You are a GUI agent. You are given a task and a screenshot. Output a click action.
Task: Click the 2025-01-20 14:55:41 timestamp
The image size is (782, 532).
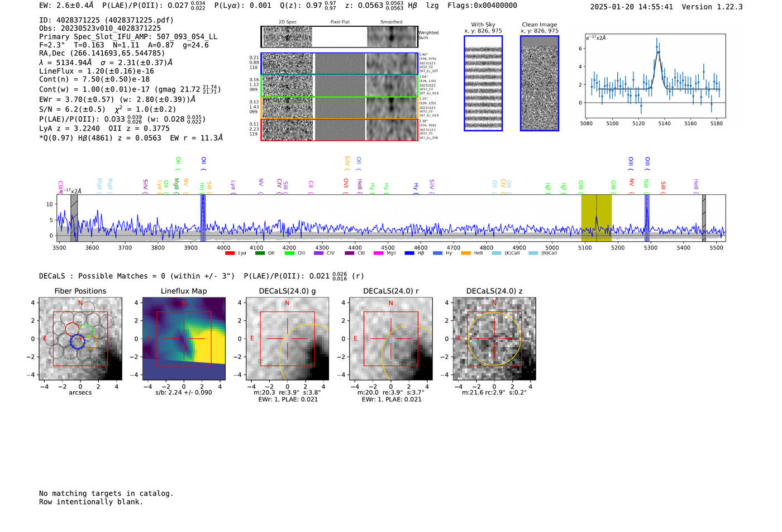click(632, 7)
